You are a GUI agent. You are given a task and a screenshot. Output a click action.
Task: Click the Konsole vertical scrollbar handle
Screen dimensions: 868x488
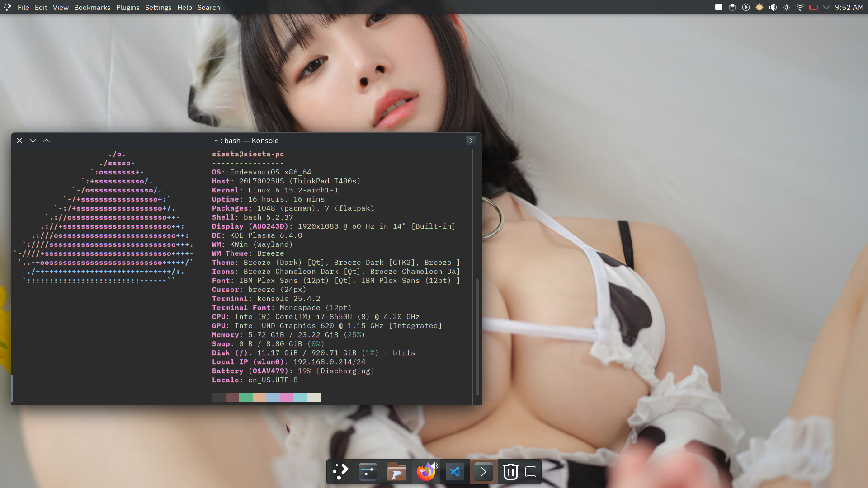coord(477,337)
